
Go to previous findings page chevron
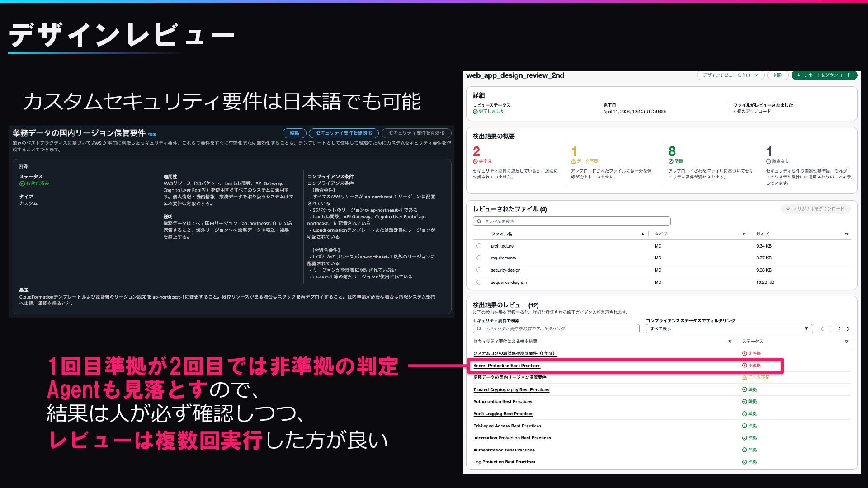(822, 329)
